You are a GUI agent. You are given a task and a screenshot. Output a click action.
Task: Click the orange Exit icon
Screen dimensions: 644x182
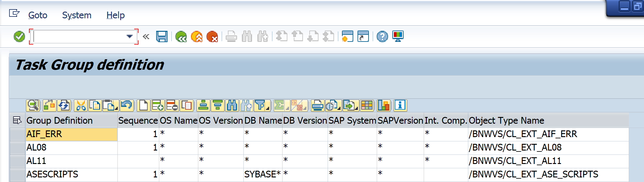coord(196,37)
